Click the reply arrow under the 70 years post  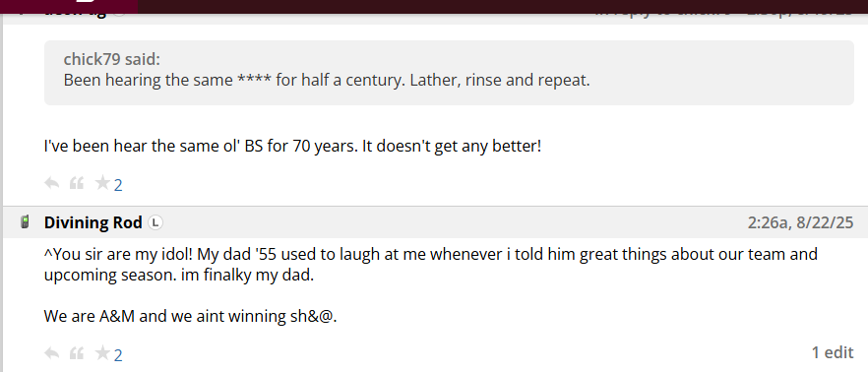coord(51,183)
